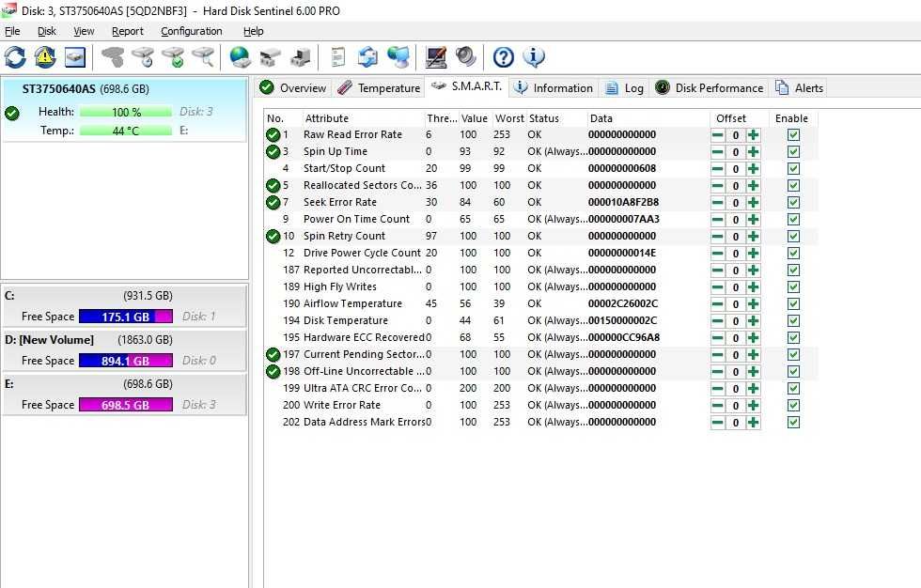The image size is (921, 588).
Task: Click green plus offset for Spin Up Time
Action: click(x=753, y=152)
